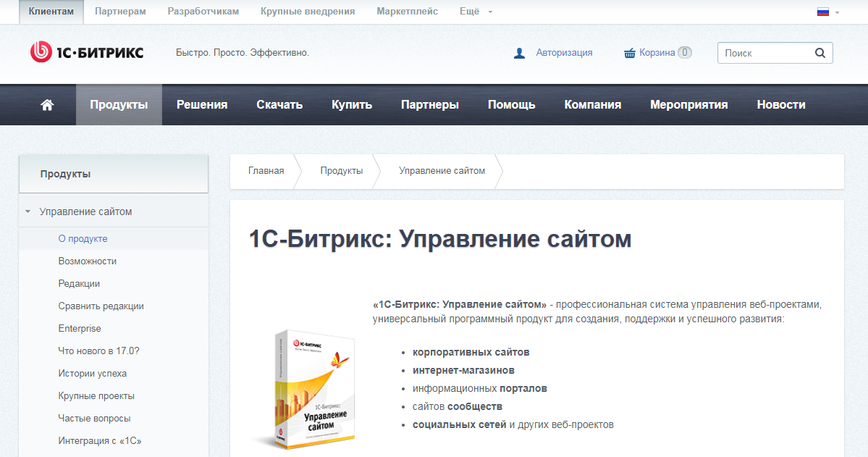Click the Russian flag language icon
Viewport: 868px width, 457px height.
tap(822, 12)
